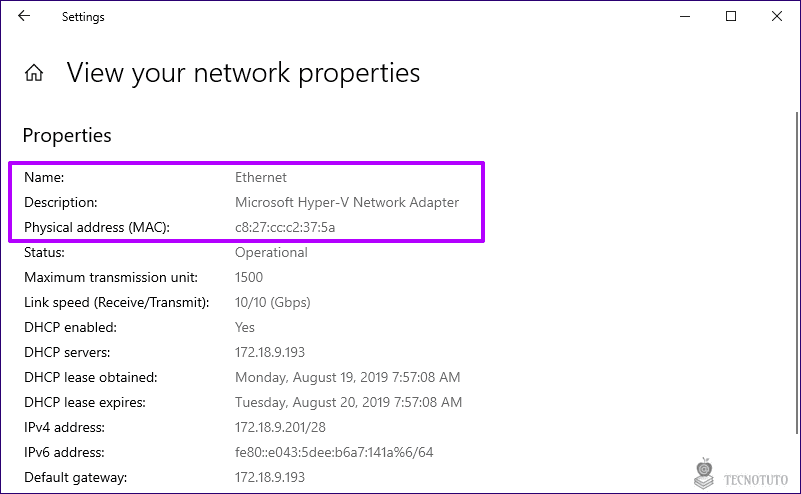Select Microsoft Hyper-V Network Adapter description
The width and height of the screenshot is (801, 494).
click(x=347, y=202)
